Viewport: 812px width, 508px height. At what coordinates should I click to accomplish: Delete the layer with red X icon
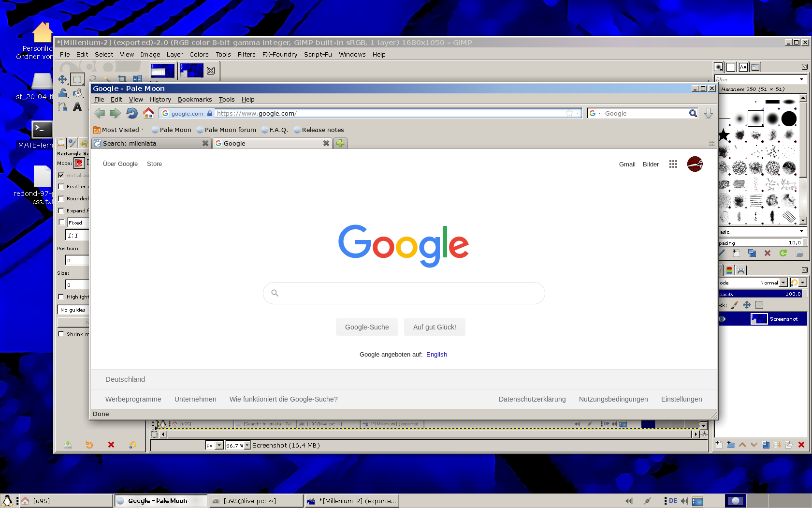(801, 445)
